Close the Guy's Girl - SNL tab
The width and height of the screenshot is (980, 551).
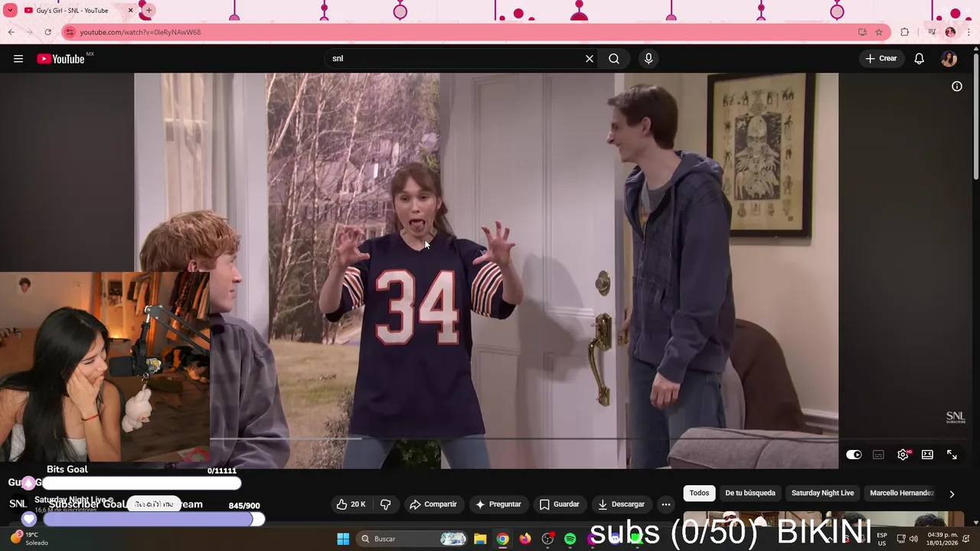pyautogui.click(x=130, y=11)
